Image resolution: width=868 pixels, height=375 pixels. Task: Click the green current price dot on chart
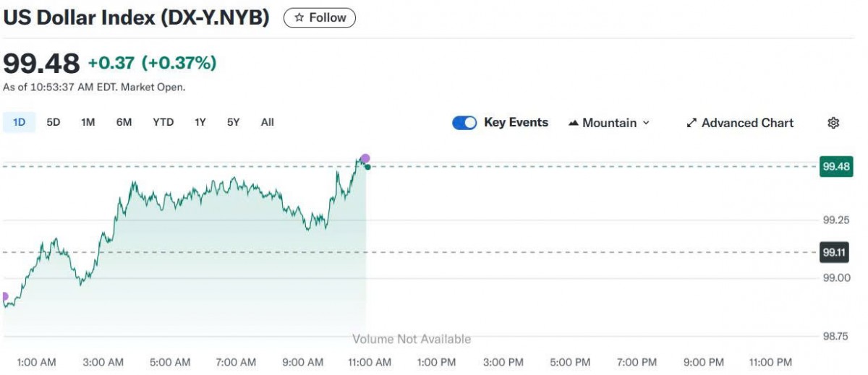368,167
